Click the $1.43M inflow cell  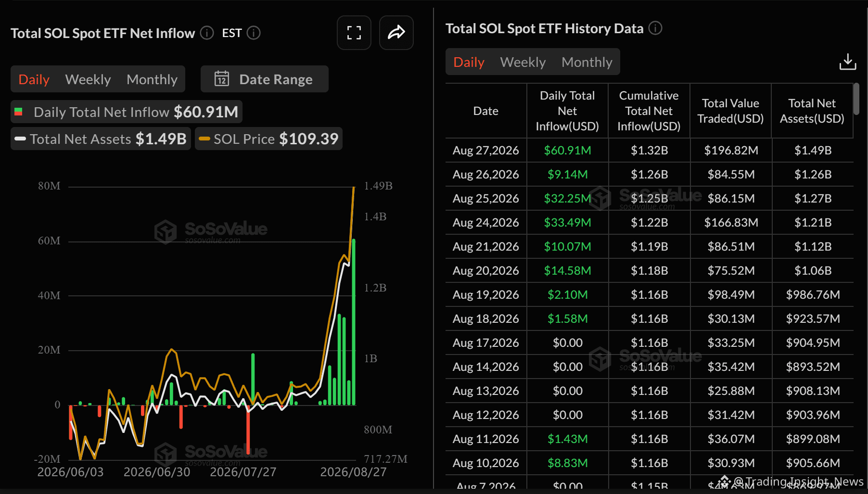tap(568, 439)
